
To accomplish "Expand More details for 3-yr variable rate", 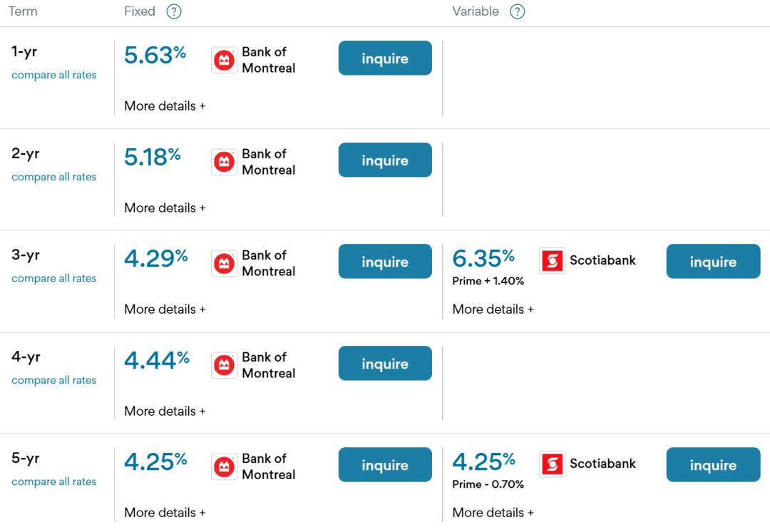I will (493, 309).
